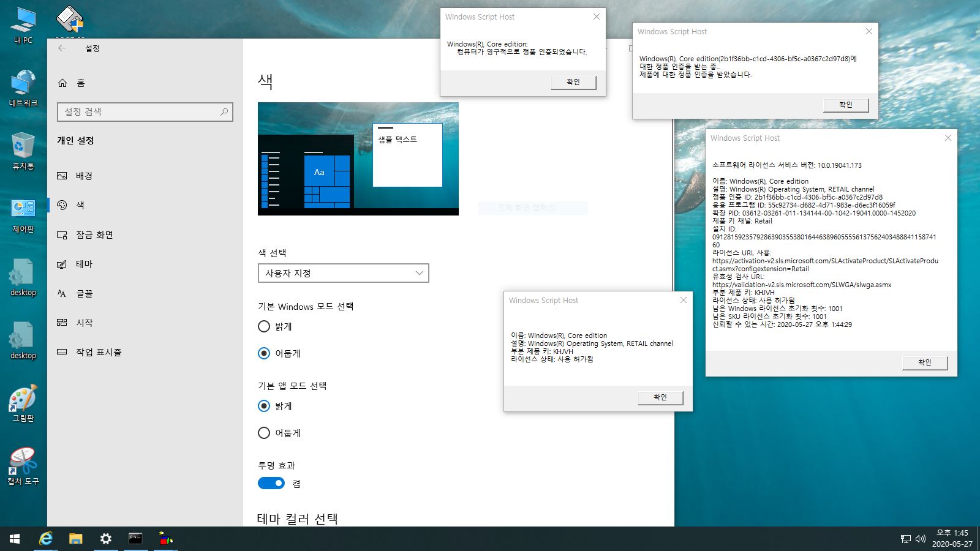Click the 샘플 텍스트 preview text
980x551 pixels.
(x=398, y=140)
